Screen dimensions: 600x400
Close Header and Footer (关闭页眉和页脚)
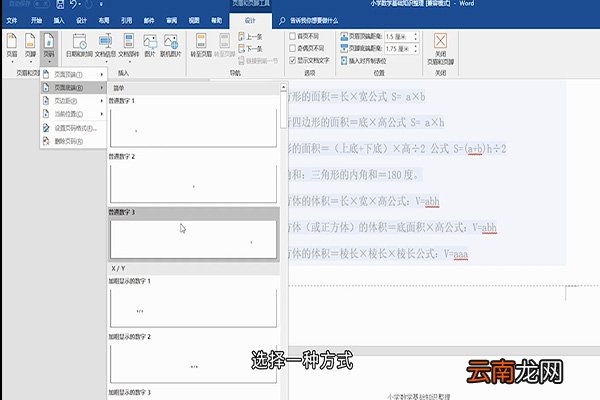pos(440,49)
